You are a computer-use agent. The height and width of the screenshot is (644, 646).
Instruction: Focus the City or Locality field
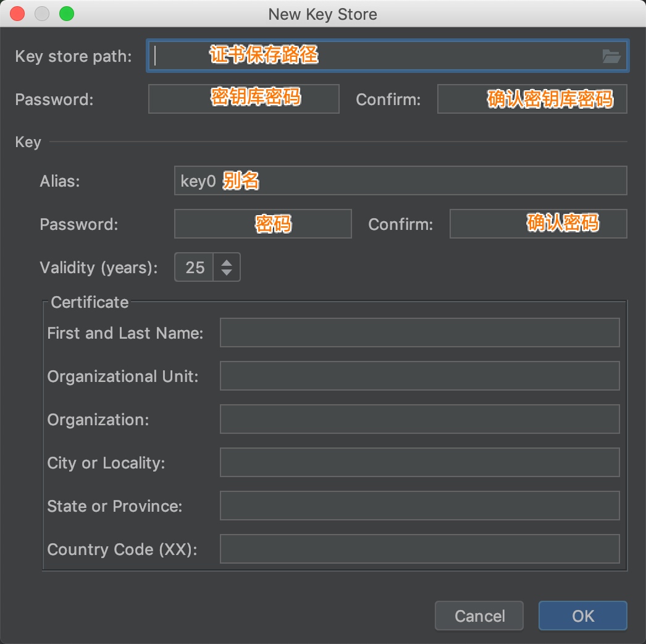tap(419, 463)
